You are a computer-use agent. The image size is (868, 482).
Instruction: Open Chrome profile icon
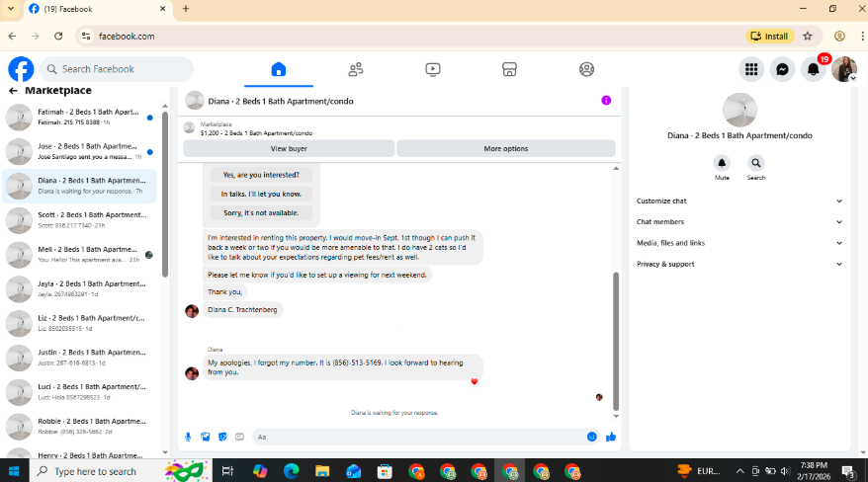coord(839,36)
